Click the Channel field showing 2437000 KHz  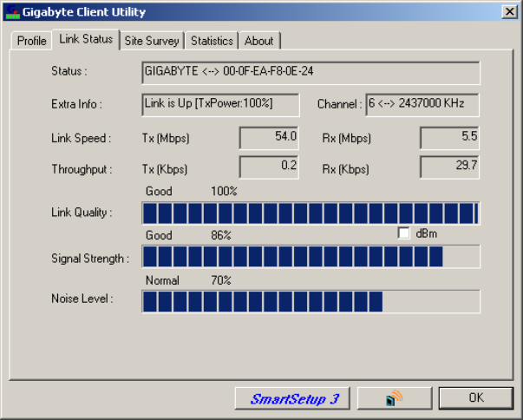(422, 105)
